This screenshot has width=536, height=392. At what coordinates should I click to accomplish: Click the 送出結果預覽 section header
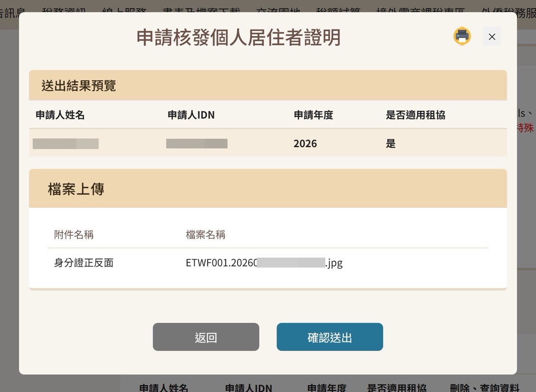(77, 85)
